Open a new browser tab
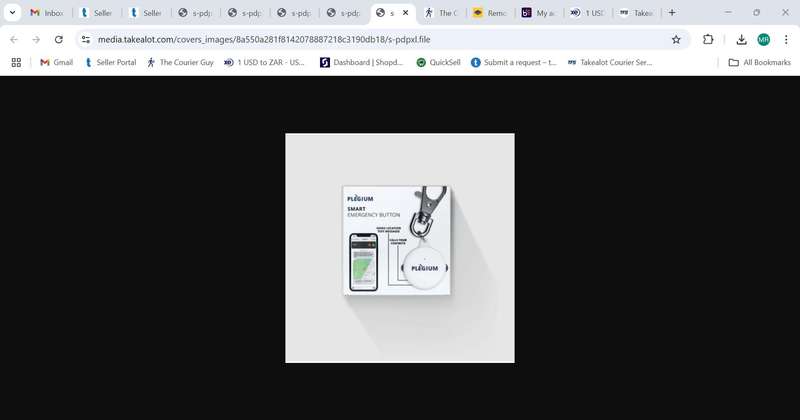 pyautogui.click(x=672, y=13)
